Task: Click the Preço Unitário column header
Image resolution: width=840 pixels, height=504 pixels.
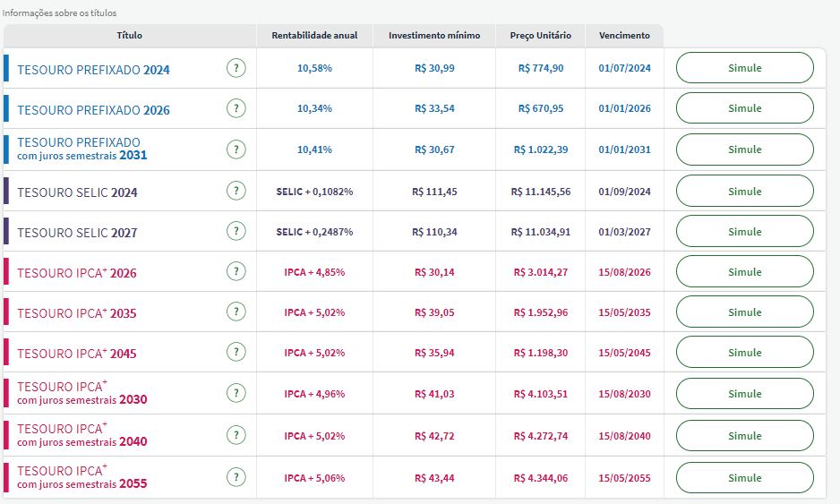Action: (541, 35)
